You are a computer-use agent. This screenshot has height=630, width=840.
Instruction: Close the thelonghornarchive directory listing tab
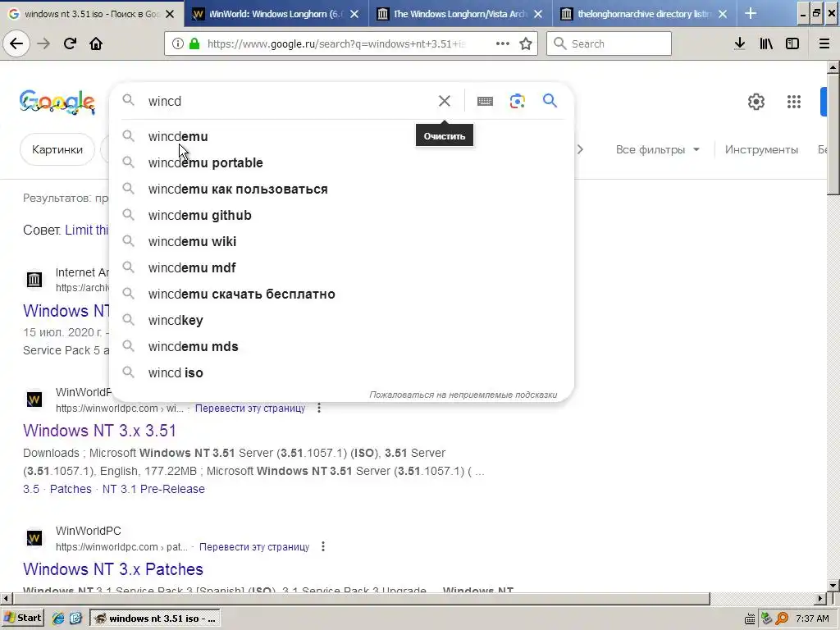[x=723, y=14]
